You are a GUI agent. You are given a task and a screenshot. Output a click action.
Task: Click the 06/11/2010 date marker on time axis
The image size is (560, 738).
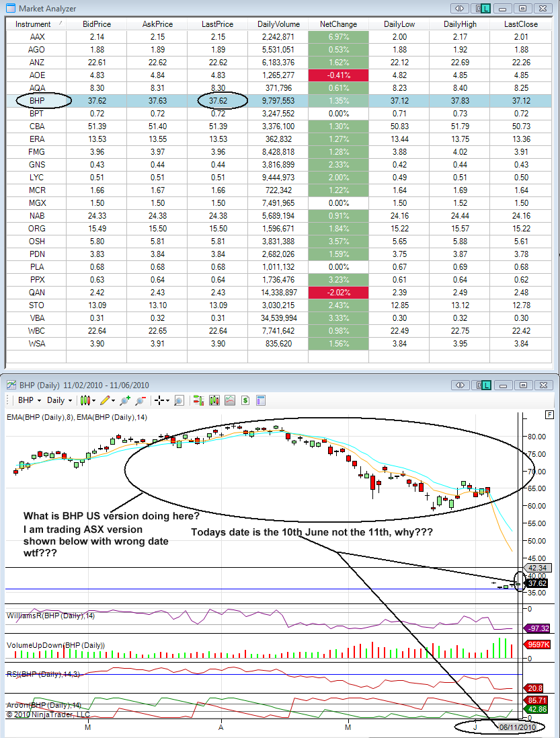pyautogui.click(x=517, y=727)
